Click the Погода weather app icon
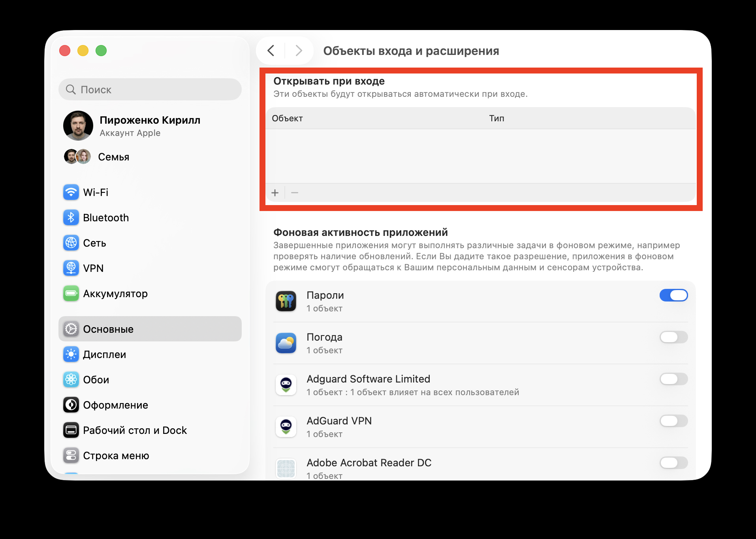 tap(286, 343)
